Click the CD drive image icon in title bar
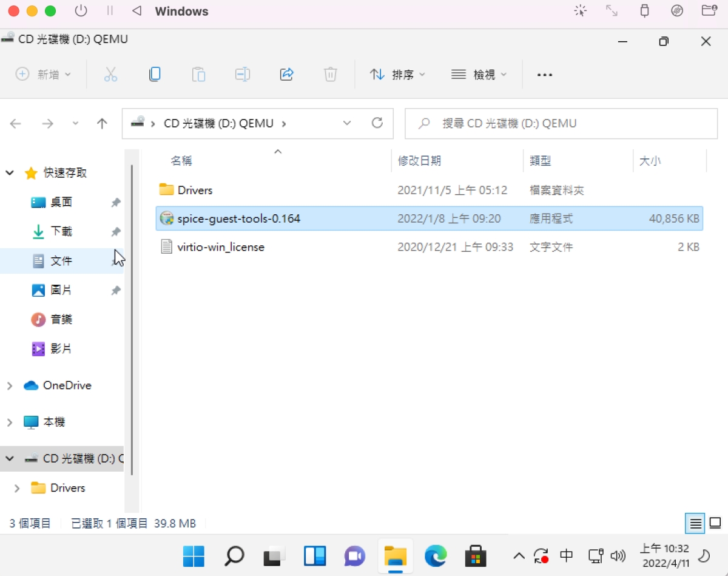Viewport: 728px width, 576px height. (x=677, y=11)
